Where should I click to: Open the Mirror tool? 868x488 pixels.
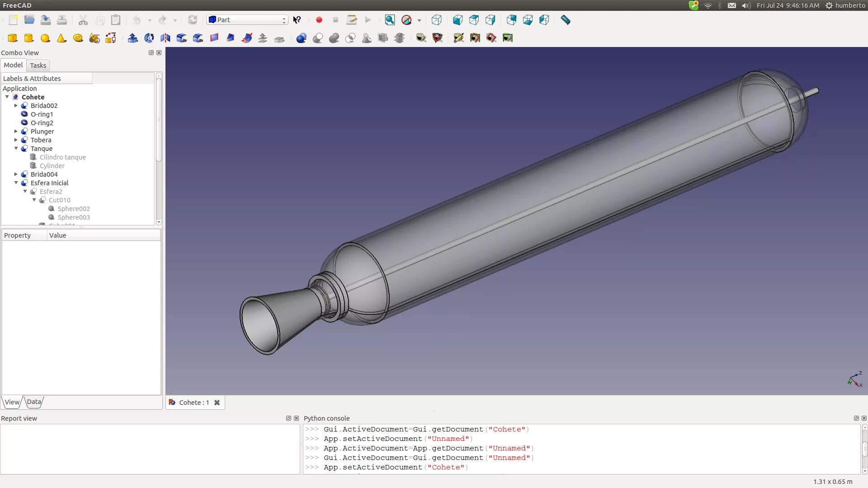pyautogui.click(x=165, y=38)
